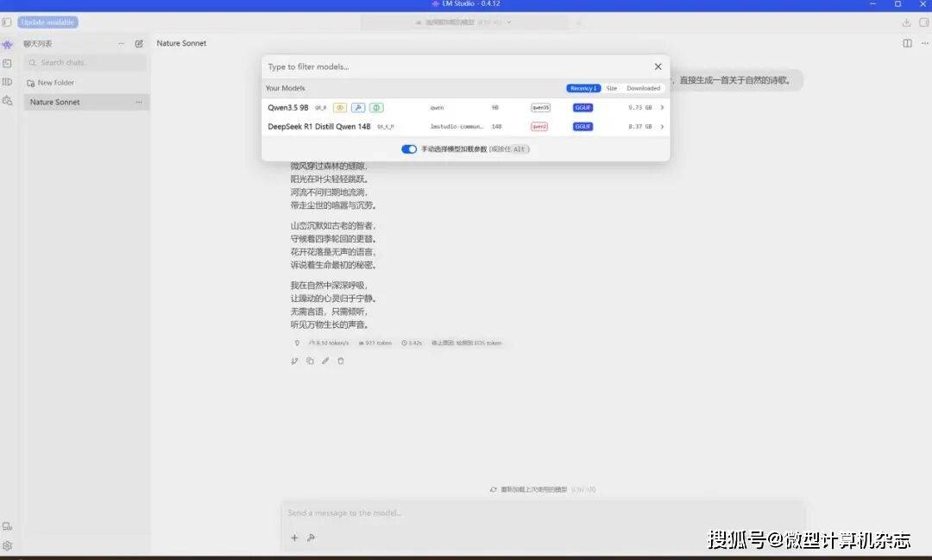Viewport: 932px width, 560px height.
Task: Toggle the right sidebar panel icon
Action: 924,22
